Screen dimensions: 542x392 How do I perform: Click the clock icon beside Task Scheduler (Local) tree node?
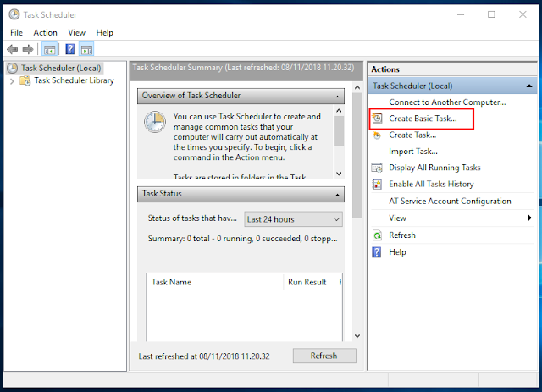click(13, 68)
